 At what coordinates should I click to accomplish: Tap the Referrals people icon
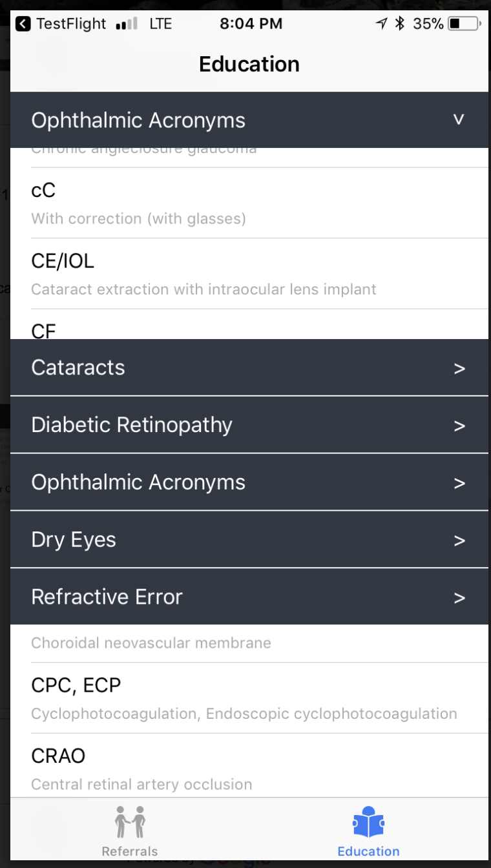coord(130,821)
